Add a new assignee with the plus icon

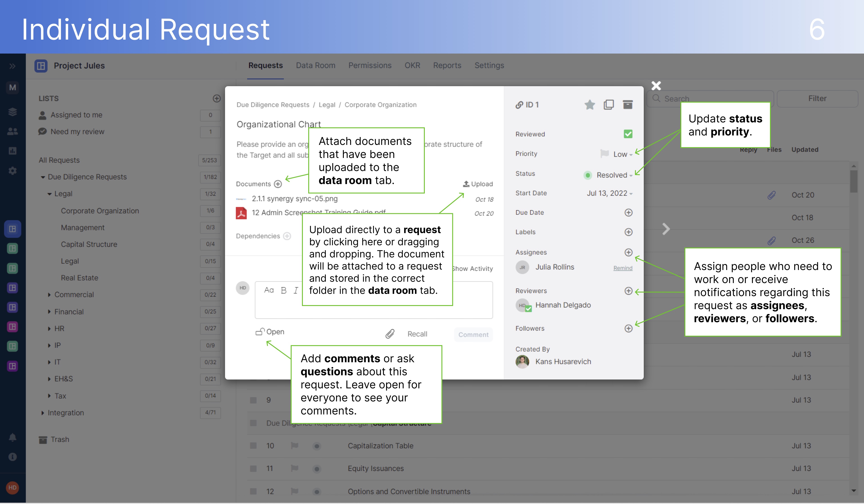point(628,252)
